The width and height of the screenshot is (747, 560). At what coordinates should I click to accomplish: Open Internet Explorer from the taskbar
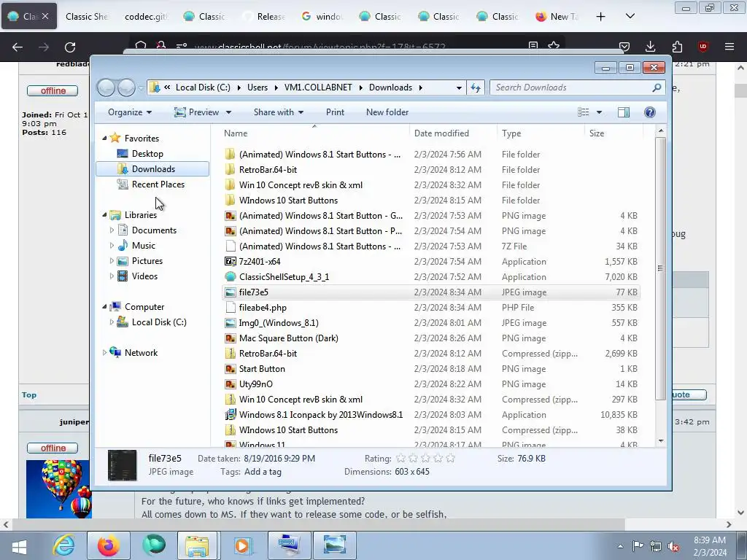coord(64,545)
